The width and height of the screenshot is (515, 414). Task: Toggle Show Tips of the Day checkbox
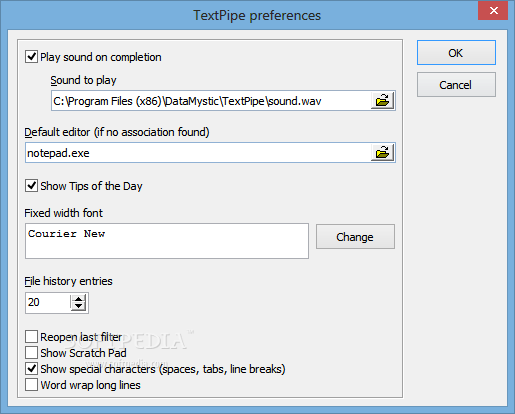(x=31, y=185)
